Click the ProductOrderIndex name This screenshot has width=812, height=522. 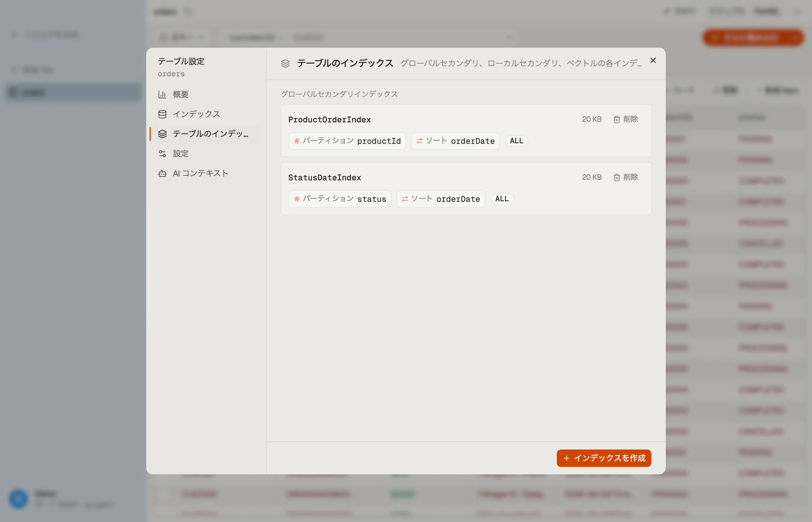[329, 120]
